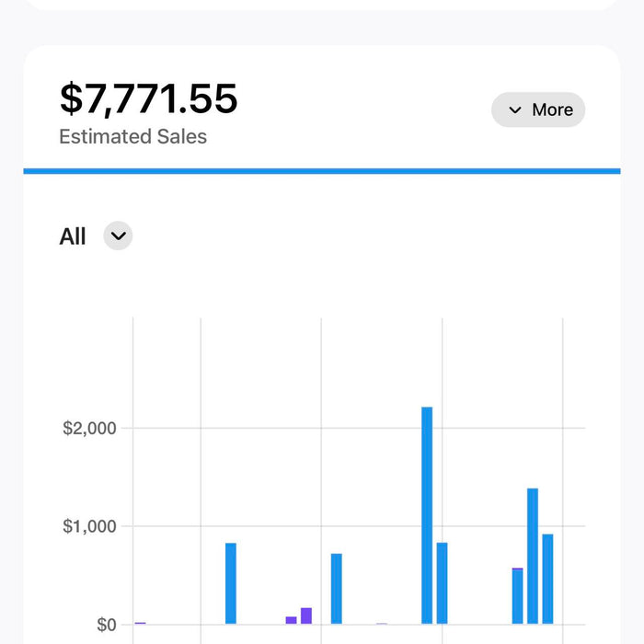The width and height of the screenshot is (644, 644).
Task: Click the $0 axis label
Action: (x=107, y=625)
